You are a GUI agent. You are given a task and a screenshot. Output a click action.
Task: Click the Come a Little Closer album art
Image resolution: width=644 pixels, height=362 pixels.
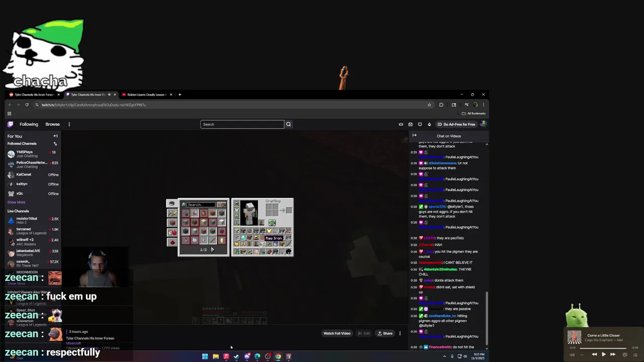pyautogui.click(x=574, y=337)
